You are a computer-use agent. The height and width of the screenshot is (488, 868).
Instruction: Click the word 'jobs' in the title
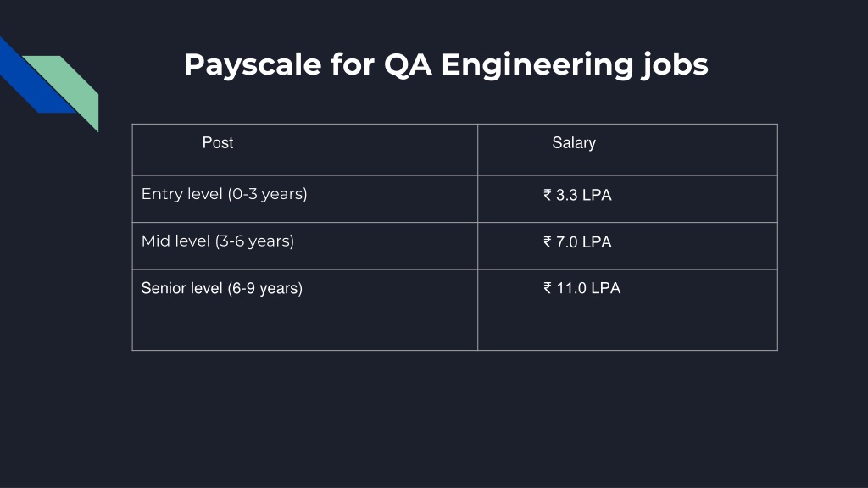point(675,65)
